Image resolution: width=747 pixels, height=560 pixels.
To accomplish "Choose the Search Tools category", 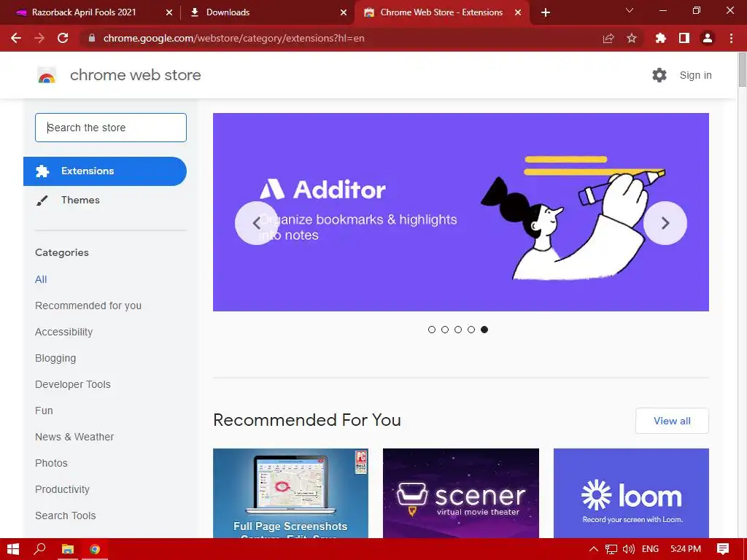I will 65,516.
